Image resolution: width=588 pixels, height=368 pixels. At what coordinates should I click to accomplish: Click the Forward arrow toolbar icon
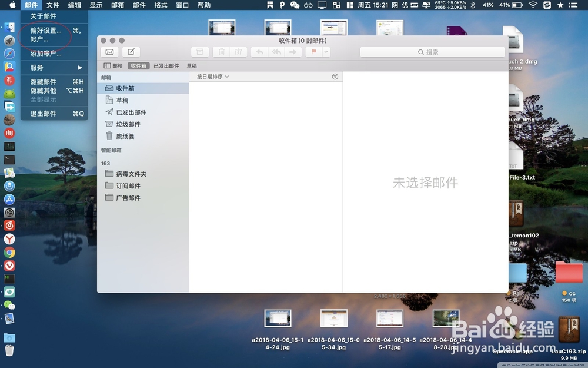click(x=293, y=52)
